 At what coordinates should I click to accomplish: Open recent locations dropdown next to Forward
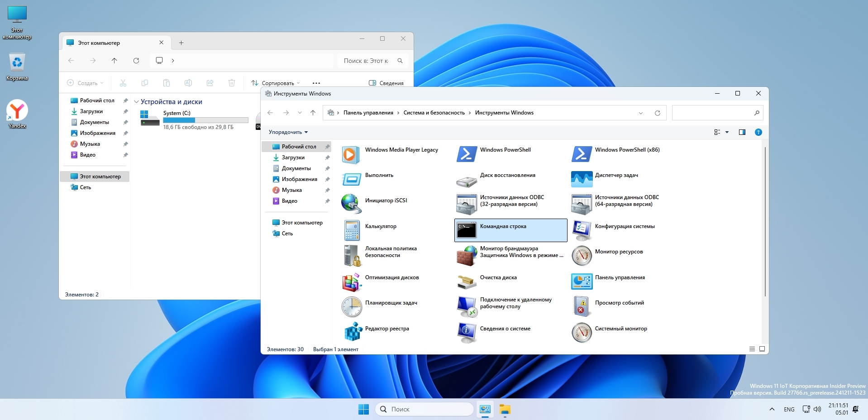(300, 113)
